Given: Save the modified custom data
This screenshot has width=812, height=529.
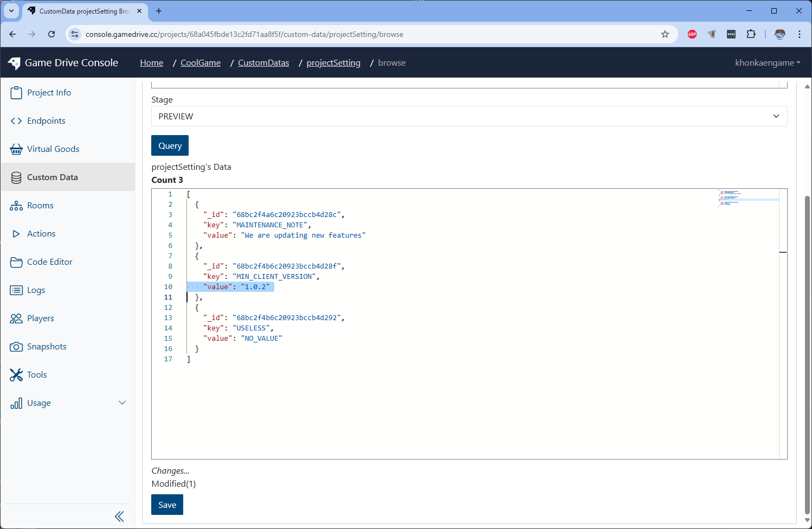Looking at the screenshot, I should coord(167,505).
